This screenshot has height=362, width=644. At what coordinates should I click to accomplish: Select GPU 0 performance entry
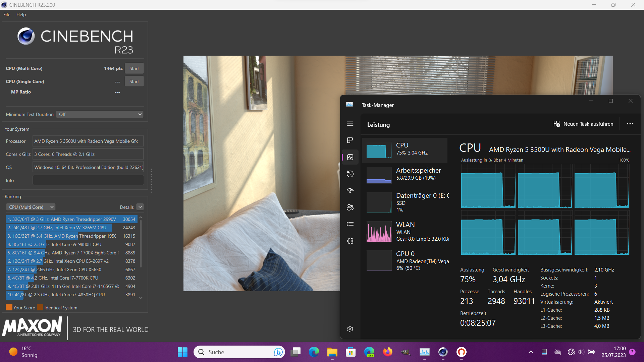pyautogui.click(x=405, y=260)
